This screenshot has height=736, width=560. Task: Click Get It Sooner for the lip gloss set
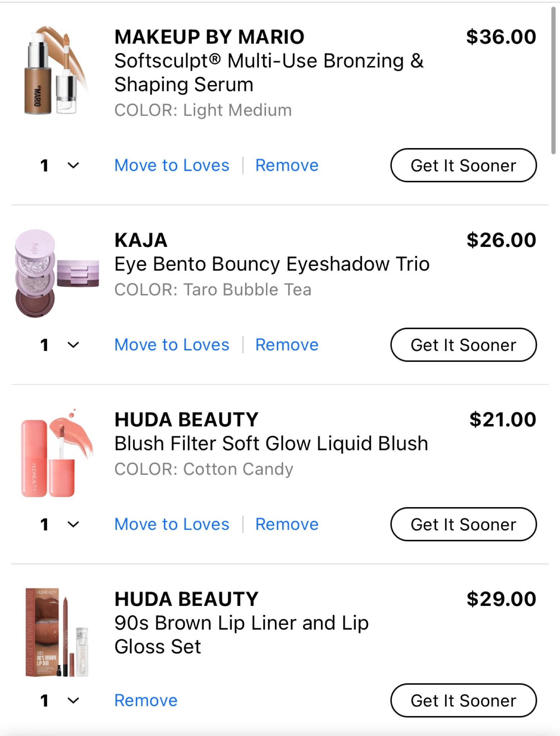pyautogui.click(x=463, y=700)
